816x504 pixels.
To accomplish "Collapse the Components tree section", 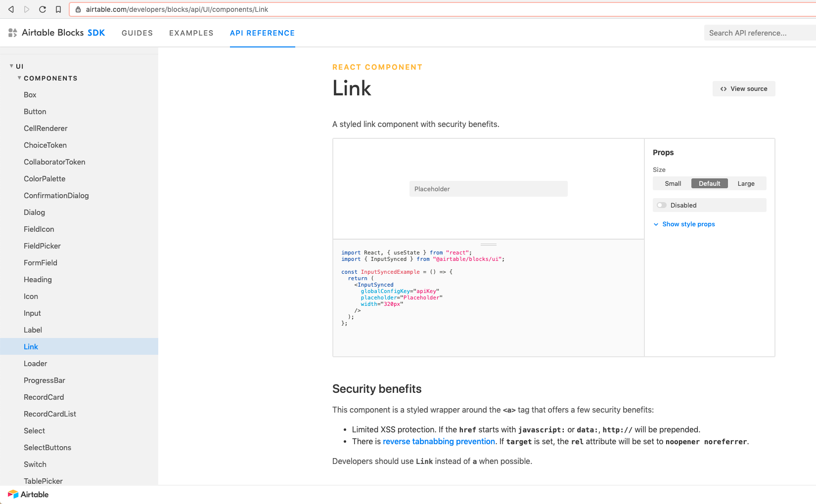I will coord(19,78).
